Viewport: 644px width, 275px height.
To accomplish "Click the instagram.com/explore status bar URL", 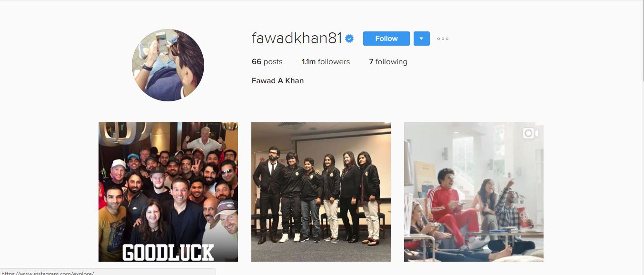I will (48, 273).
